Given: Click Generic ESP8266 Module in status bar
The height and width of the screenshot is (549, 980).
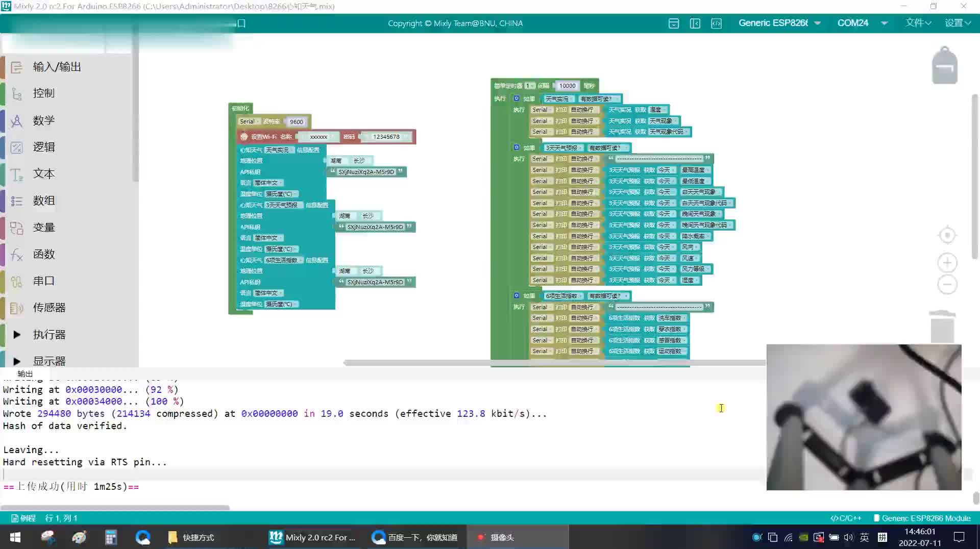Looking at the screenshot, I should tap(922, 518).
